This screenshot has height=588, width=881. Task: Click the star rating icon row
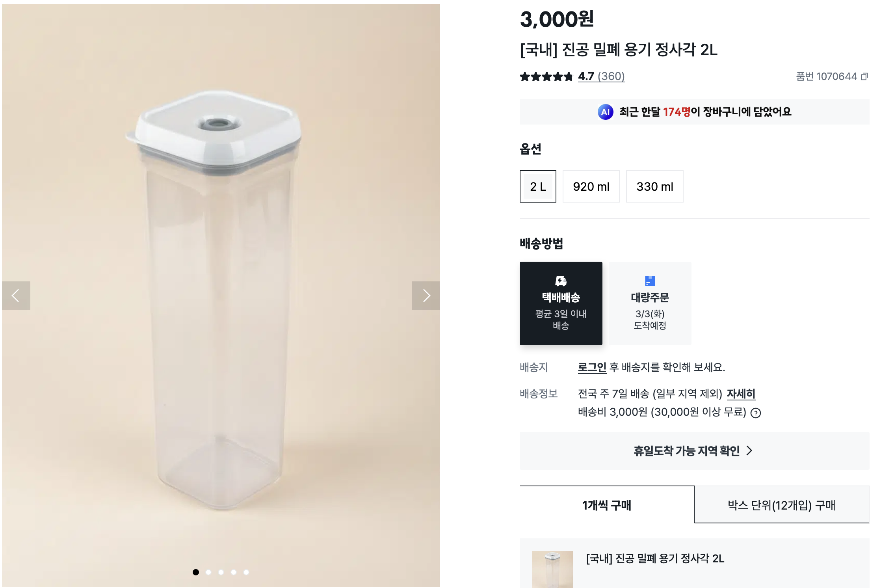(546, 76)
